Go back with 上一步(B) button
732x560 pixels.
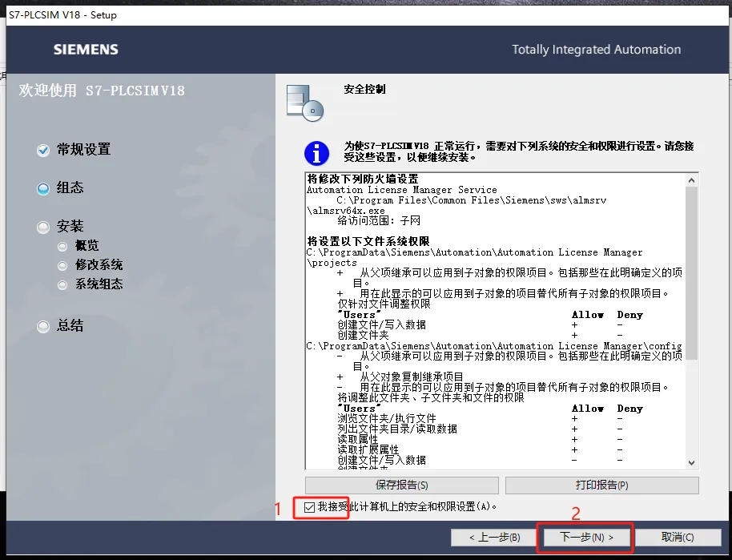pos(494,537)
